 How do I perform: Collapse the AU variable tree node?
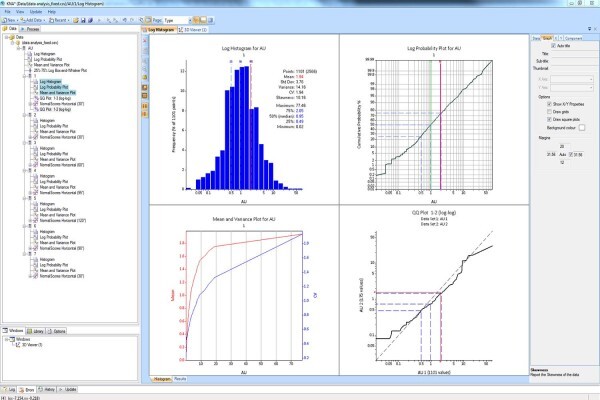click(18, 48)
